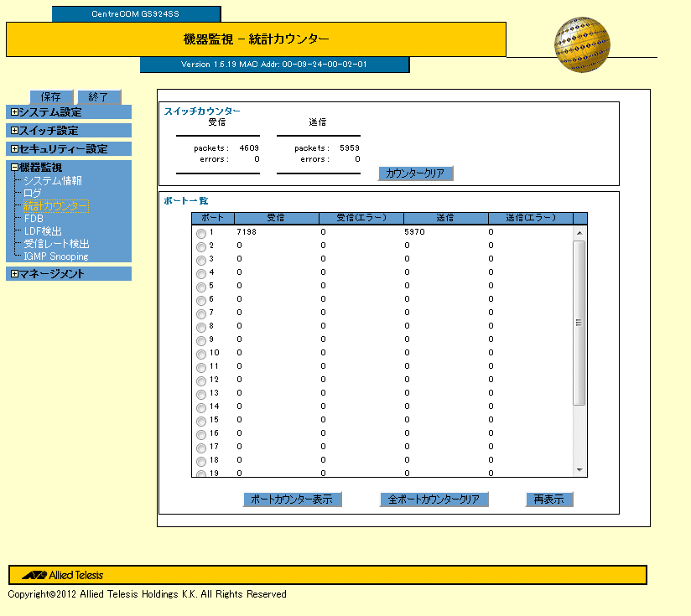Click ポートカウンター表示 button
691x616 pixels.
[x=293, y=500]
